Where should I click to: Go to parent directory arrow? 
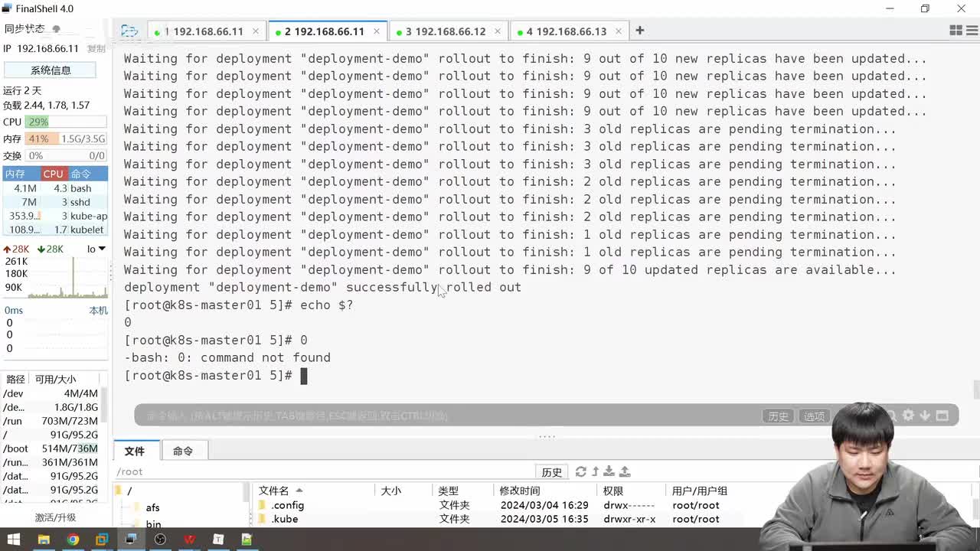(595, 471)
